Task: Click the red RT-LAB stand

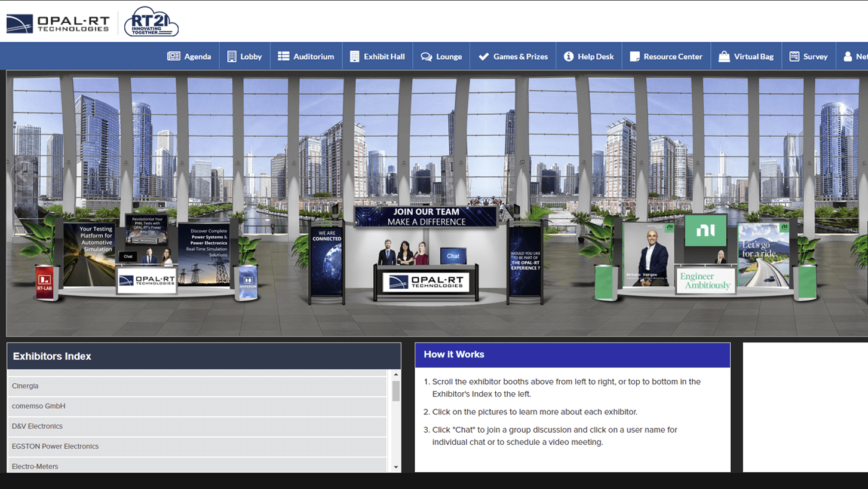Action: click(45, 282)
